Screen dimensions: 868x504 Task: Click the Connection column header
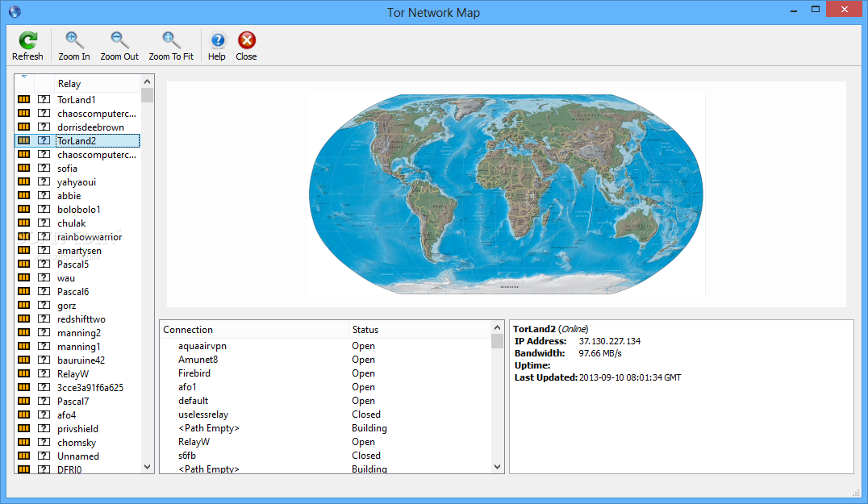click(254, 329)
